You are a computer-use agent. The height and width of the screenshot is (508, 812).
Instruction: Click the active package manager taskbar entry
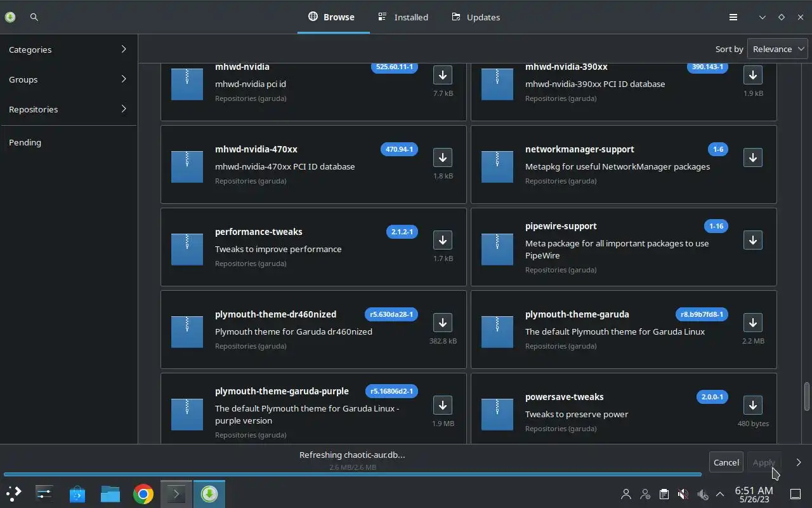[209, 493]
